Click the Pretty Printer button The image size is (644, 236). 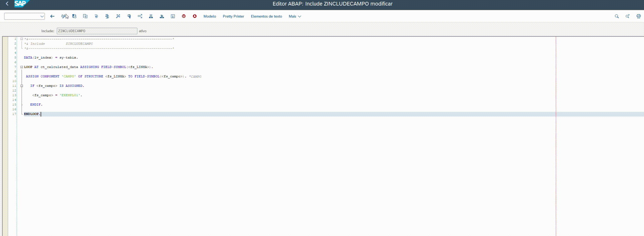233,16
